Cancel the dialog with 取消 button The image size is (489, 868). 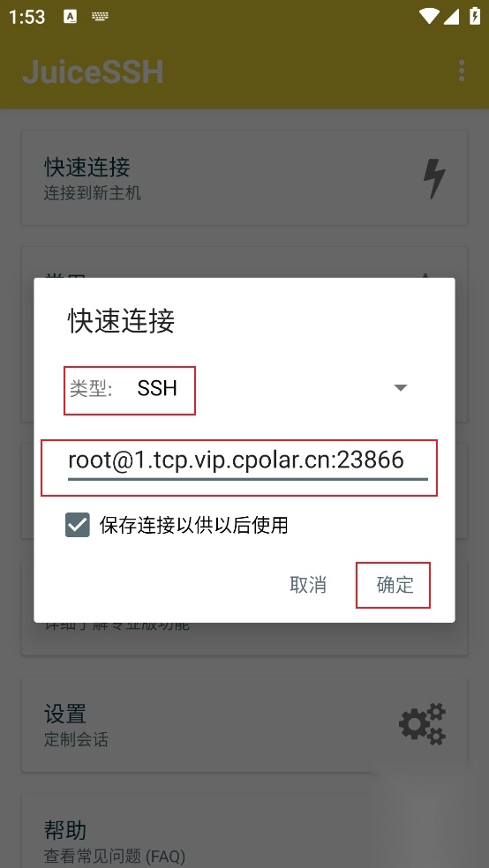coord(308,585)
